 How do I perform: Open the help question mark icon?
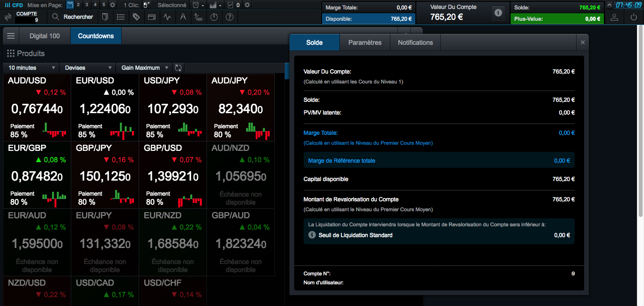230,17
